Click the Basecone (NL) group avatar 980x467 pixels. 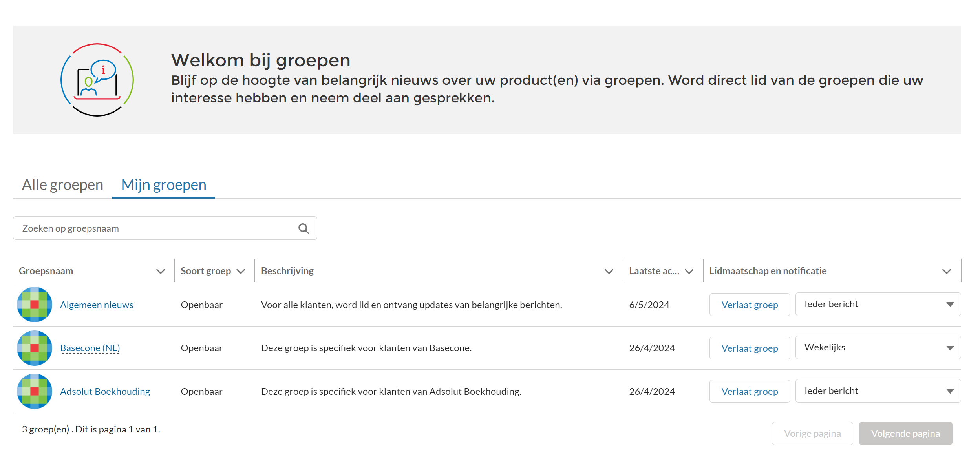(34, 348)
